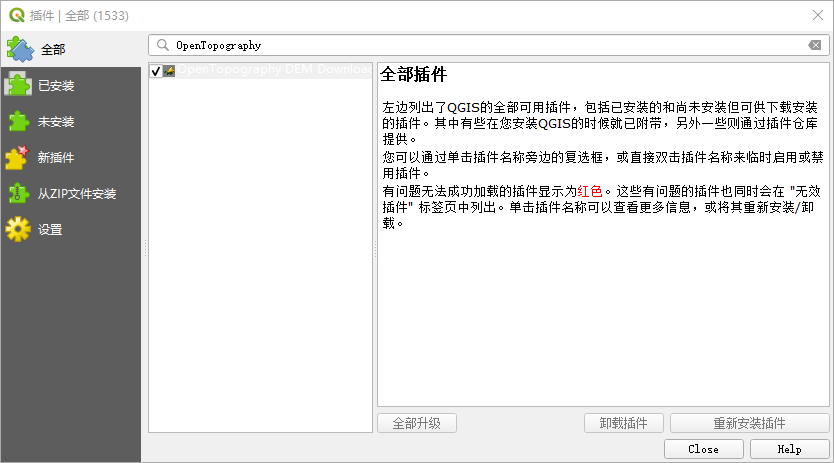Click the puzzle icon beside 未安装
Image resolution: width=834 pixels, height=463 pixels.
19,121
